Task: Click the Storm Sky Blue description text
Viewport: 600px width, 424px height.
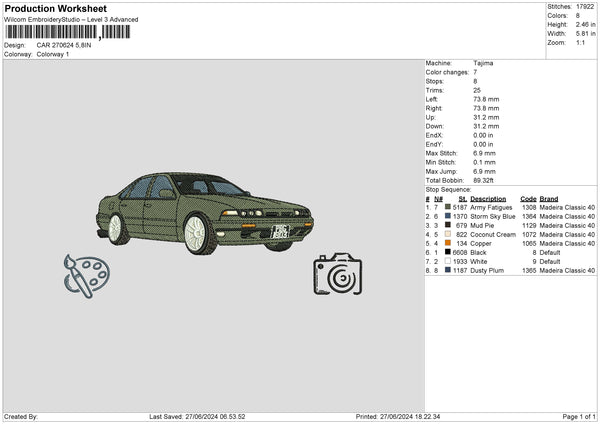Action: (493, 217)
